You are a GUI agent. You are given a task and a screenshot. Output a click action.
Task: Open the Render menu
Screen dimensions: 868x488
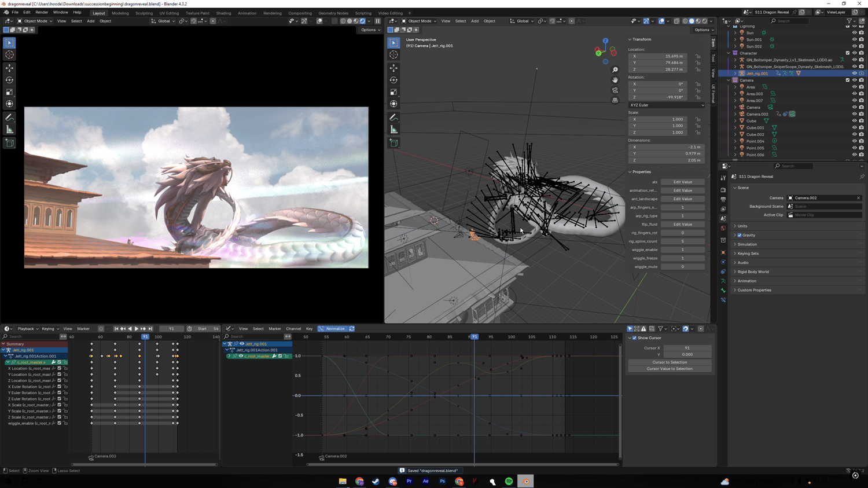coord(42,12)
